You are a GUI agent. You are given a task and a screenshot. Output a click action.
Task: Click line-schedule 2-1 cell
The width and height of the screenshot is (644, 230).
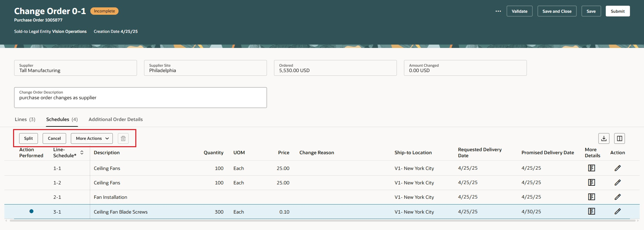(57, 197)
